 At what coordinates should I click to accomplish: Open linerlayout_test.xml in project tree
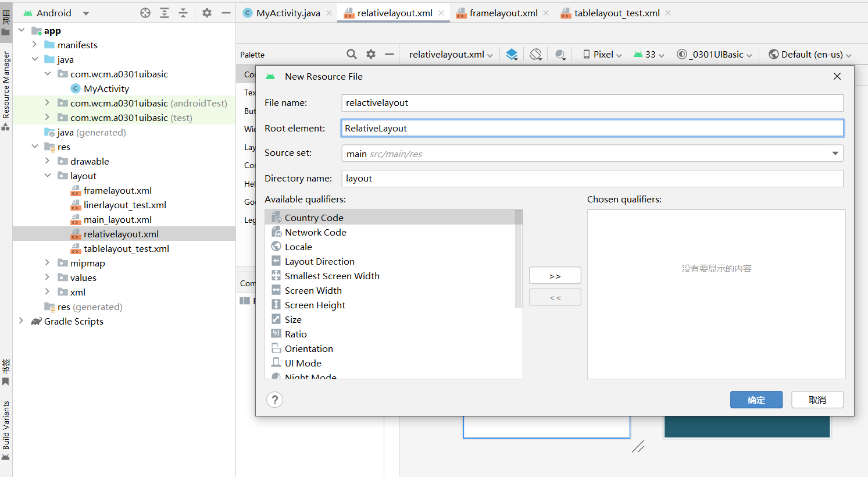(x=124, y=205)
